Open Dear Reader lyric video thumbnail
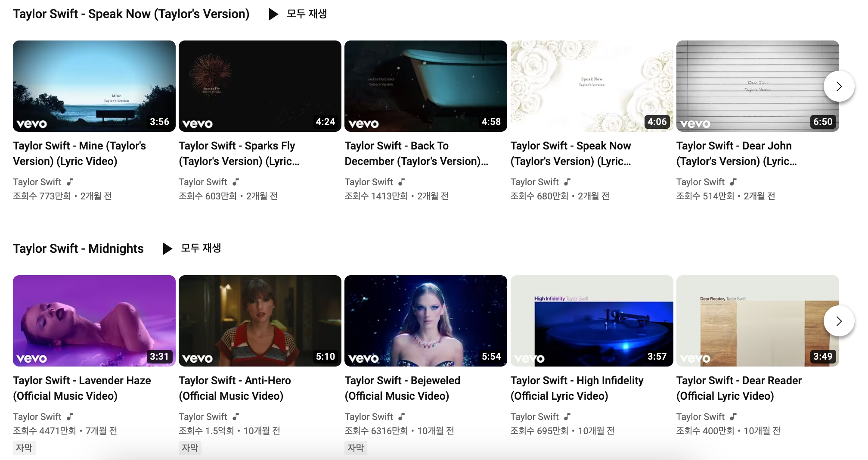 click(x=758, y=321)
